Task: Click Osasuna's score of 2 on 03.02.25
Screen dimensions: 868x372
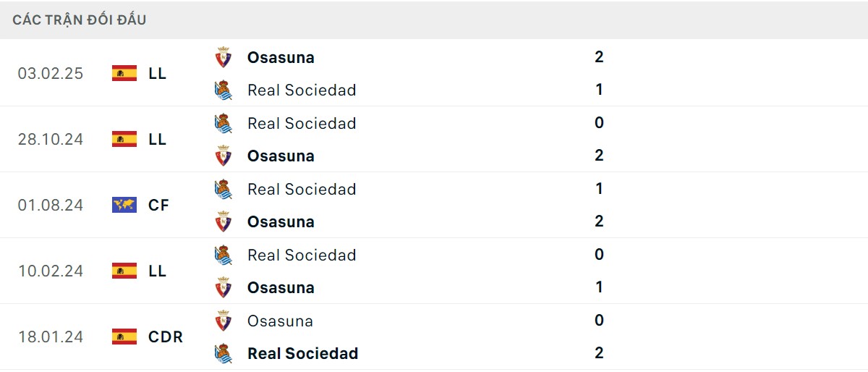Action: coord(599,57)
